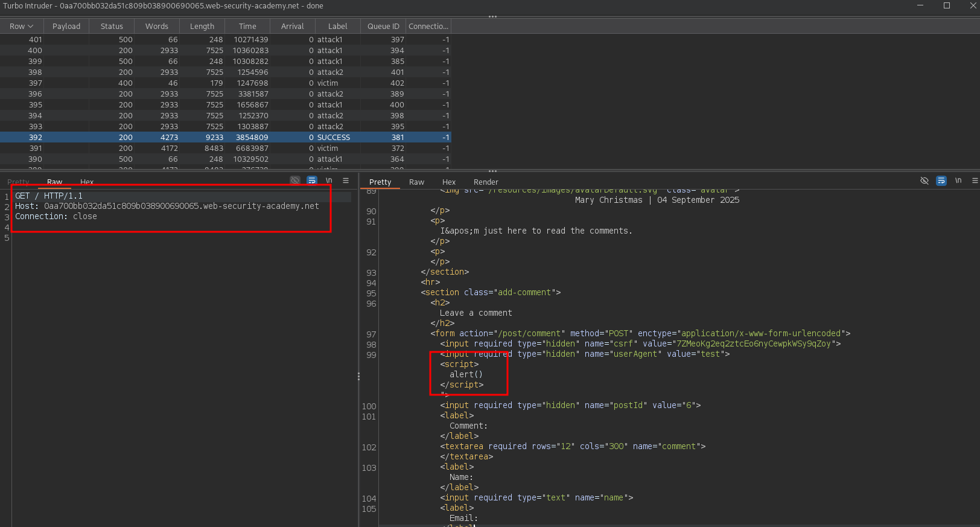Screen dimensions: 980x527
Task: Select result row 398 labeled attack2
Action: tap(225, 72)
